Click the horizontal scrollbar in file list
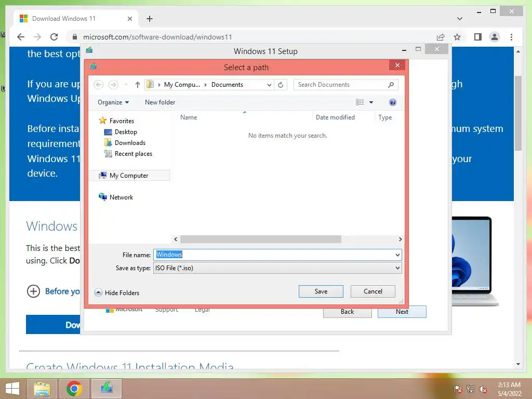 click(261, 239)
